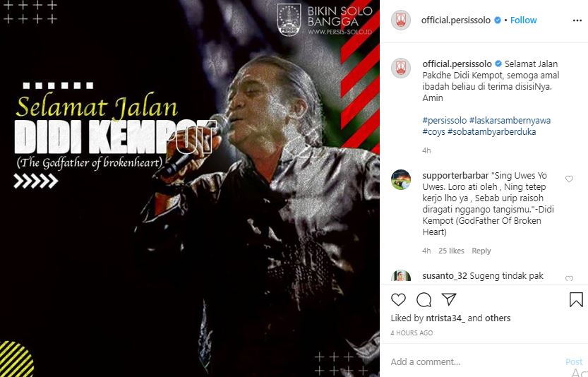Screen dimensions: 588x377
Task: Open ntrista34_ profile from likes
Action: pyautogui.click(x=445, y=318)
